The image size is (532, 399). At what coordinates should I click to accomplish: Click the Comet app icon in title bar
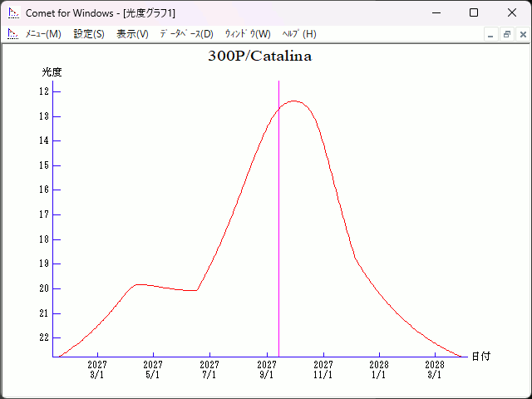click(12, 12)
